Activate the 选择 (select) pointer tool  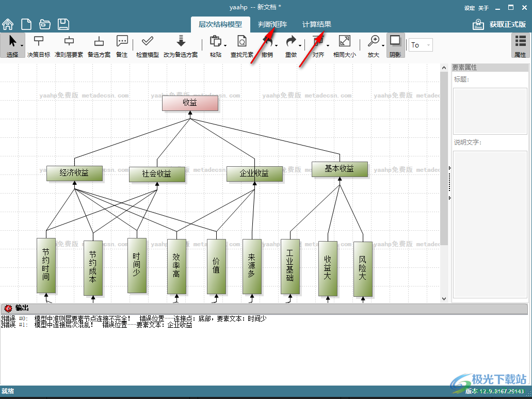click(12, 46)
